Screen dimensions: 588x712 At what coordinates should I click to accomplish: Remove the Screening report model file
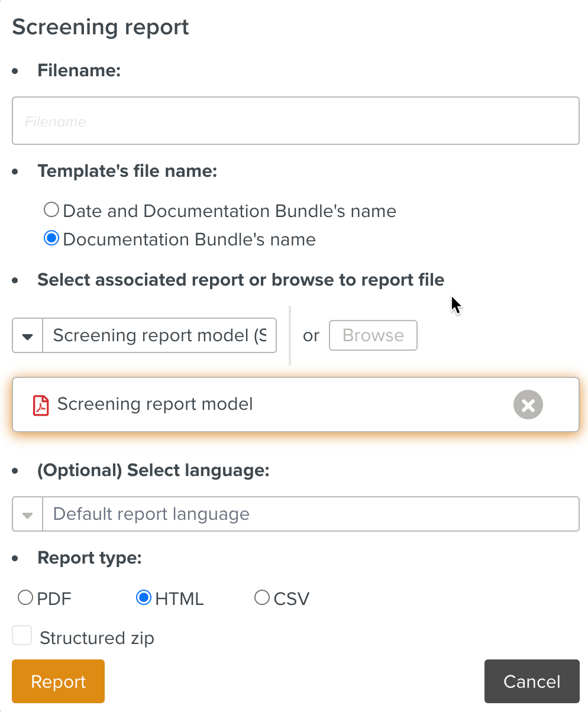(x=528, y=405)
